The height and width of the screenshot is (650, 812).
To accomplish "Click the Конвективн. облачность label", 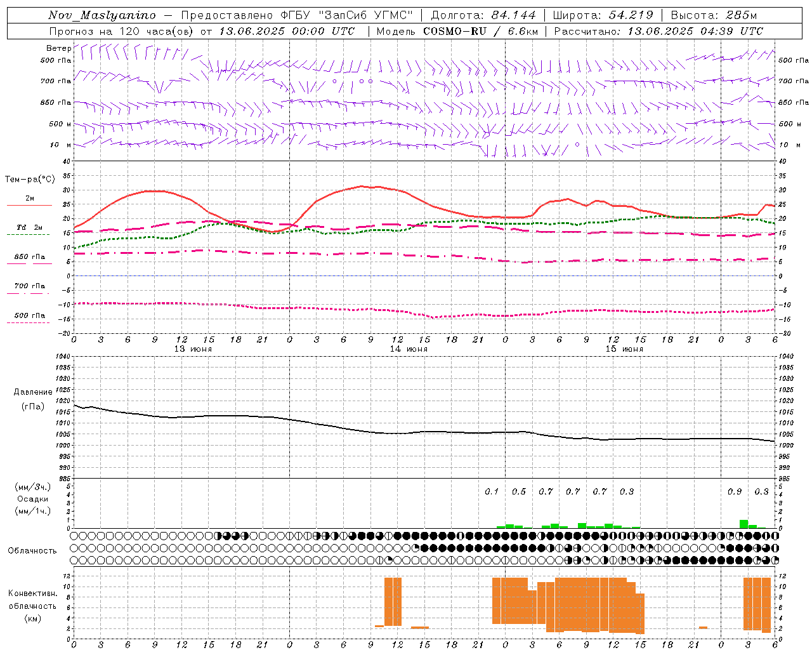I will [33, 600].
